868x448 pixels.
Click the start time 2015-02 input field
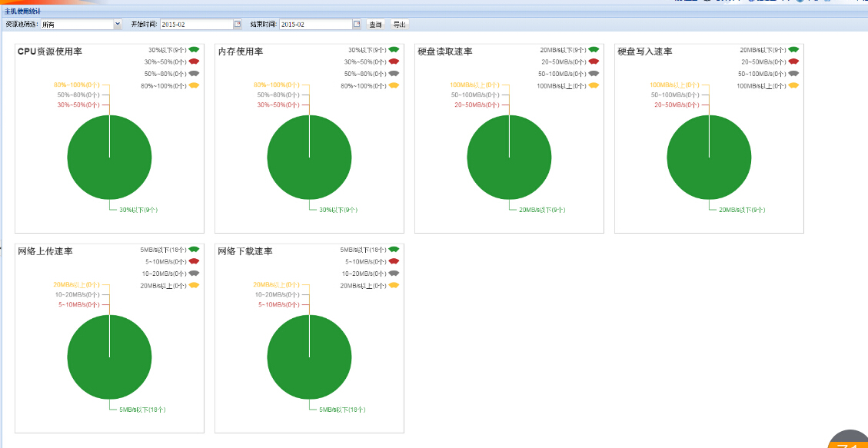click(x=195, y=25)
